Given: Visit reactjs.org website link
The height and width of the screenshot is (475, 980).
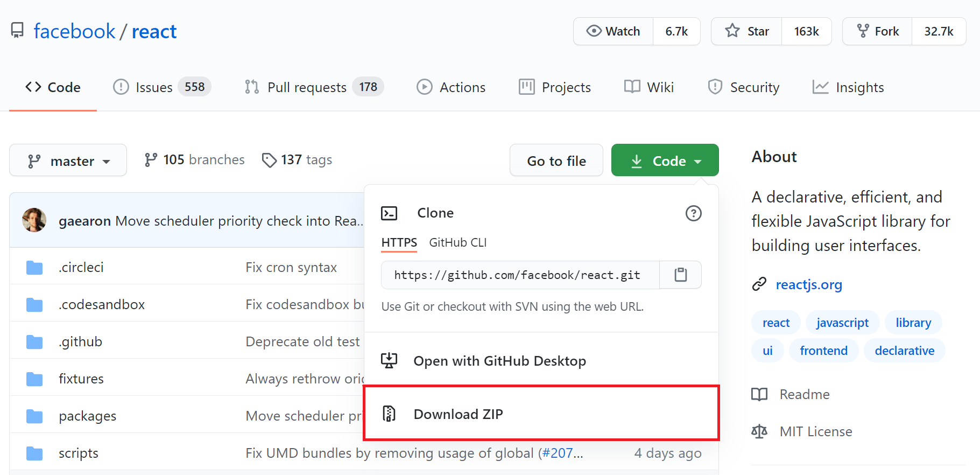Looking at the screenshot, I should click(809, 284).
